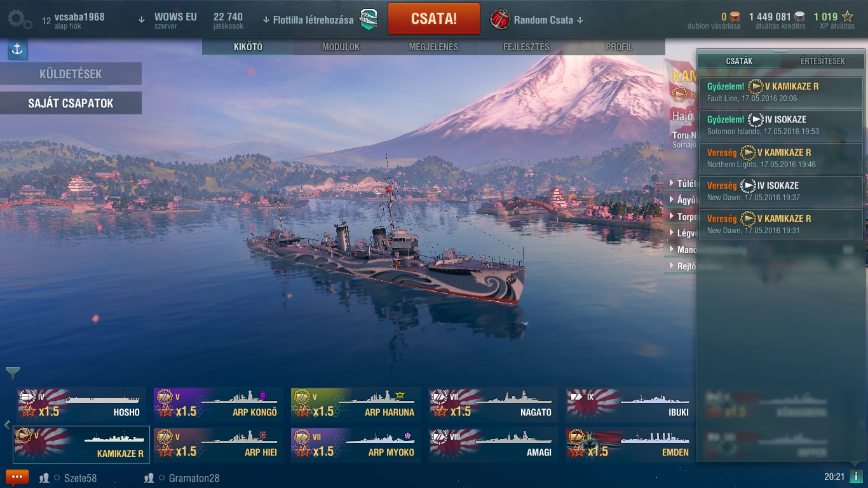Open the SAJÁT CSAPATOK button

(71, 103)
